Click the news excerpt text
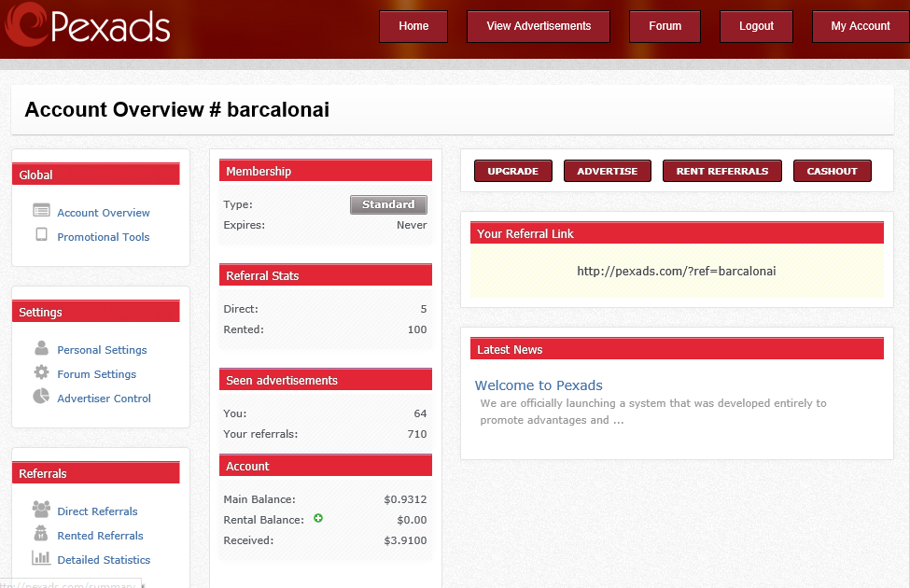 click(x=653, y=412)
